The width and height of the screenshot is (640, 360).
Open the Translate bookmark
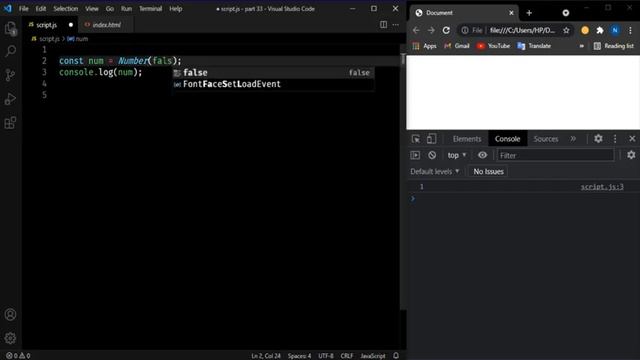[x=534, y=46]
